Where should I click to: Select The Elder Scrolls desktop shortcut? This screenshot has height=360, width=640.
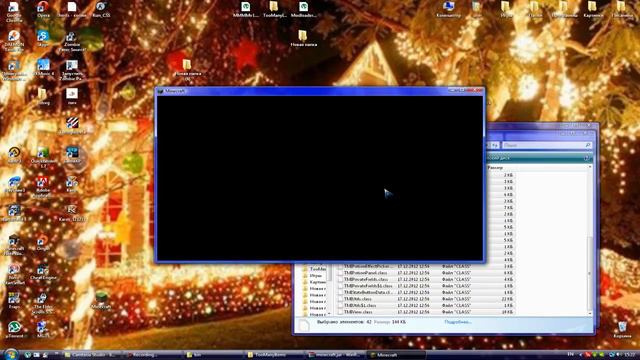[x=42, y=304]
